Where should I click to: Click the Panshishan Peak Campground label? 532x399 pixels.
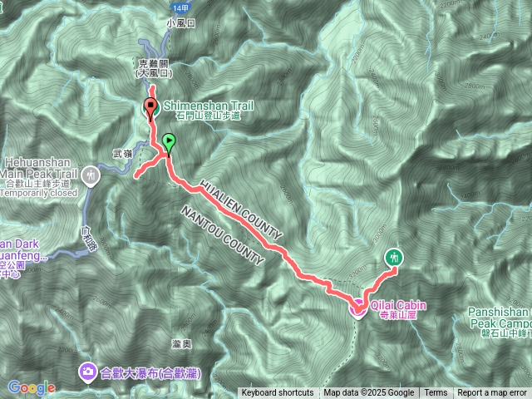tap(500, 323)
